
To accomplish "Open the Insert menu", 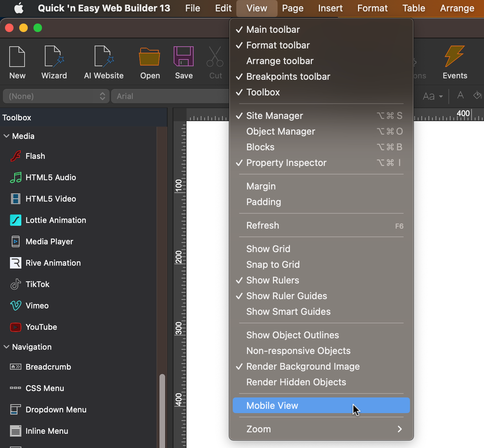I will 330,8.
